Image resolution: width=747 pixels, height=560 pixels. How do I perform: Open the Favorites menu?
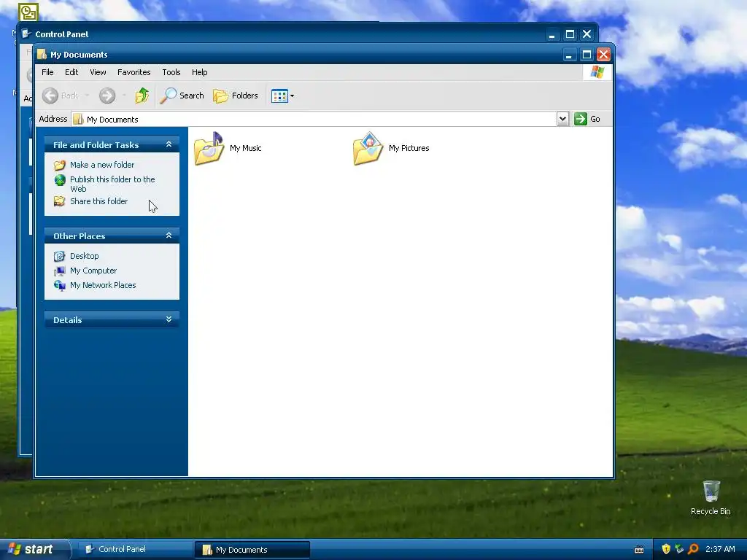tap(134, 72)
